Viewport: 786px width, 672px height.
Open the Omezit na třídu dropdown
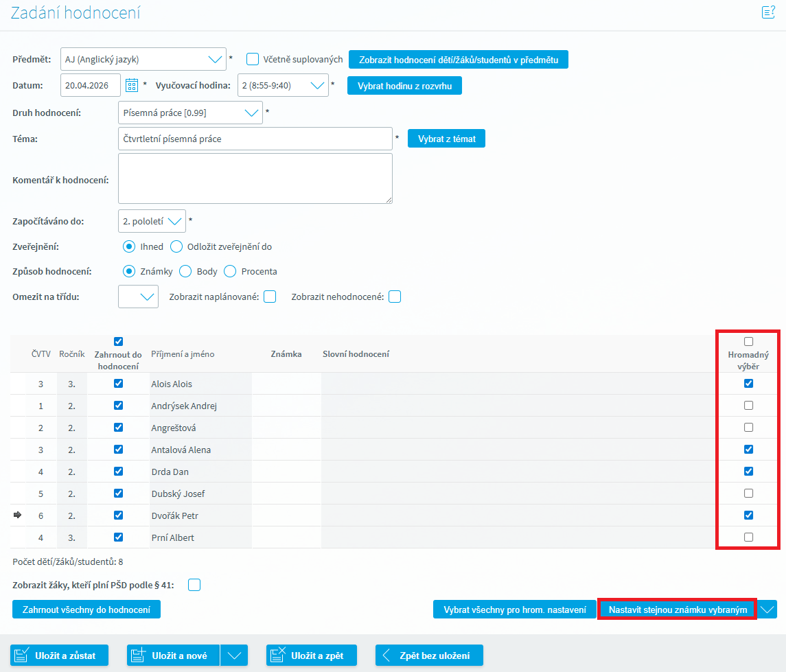tap(146, 297)
